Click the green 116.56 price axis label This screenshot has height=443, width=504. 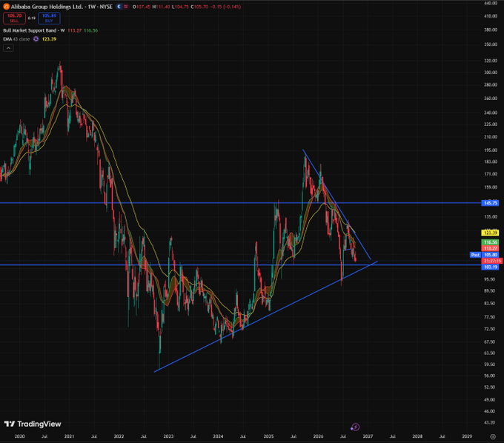tap(490, 242)
